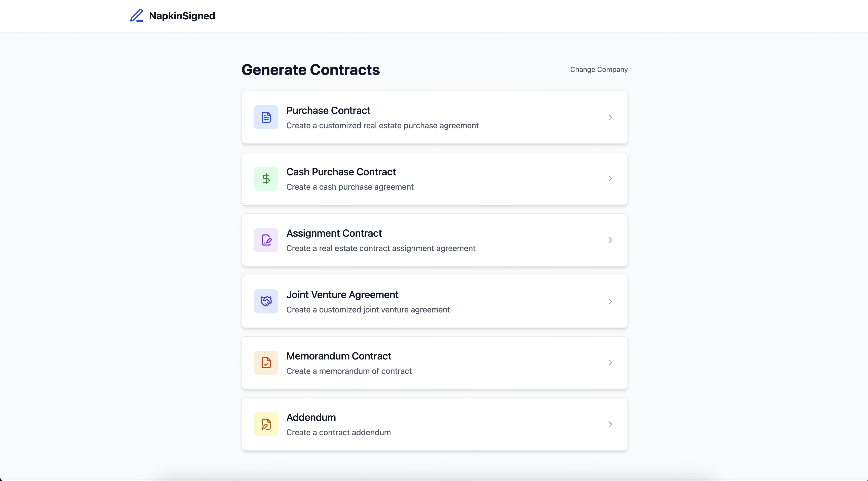Screen dimensions: 868x481
Task: Click the Change Company link
Action: point(599,69)
